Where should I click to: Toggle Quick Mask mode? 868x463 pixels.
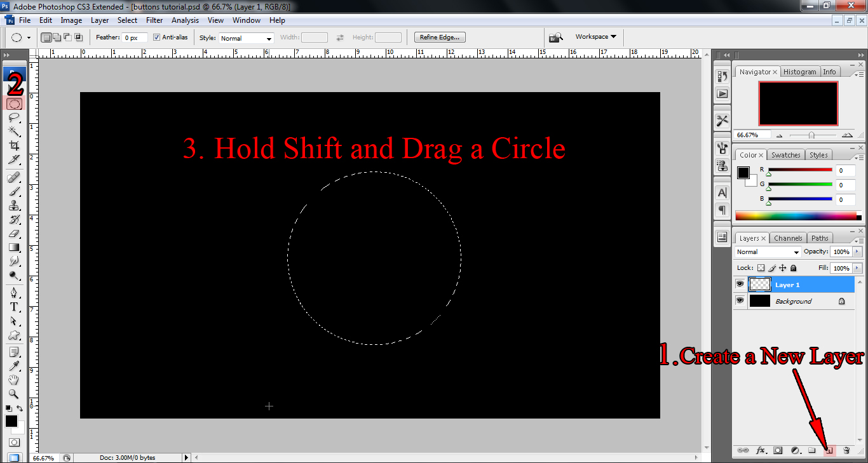pos(14,442)
